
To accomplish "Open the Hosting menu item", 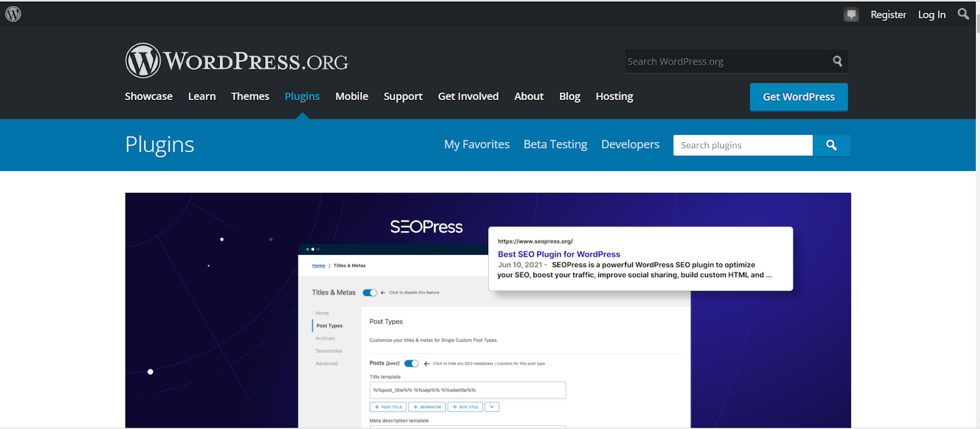I will [614, 96].
